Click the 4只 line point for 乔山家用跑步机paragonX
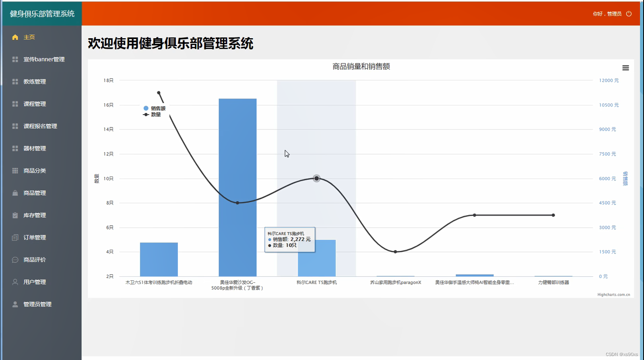The image size is (644, 360). (395, 252)
